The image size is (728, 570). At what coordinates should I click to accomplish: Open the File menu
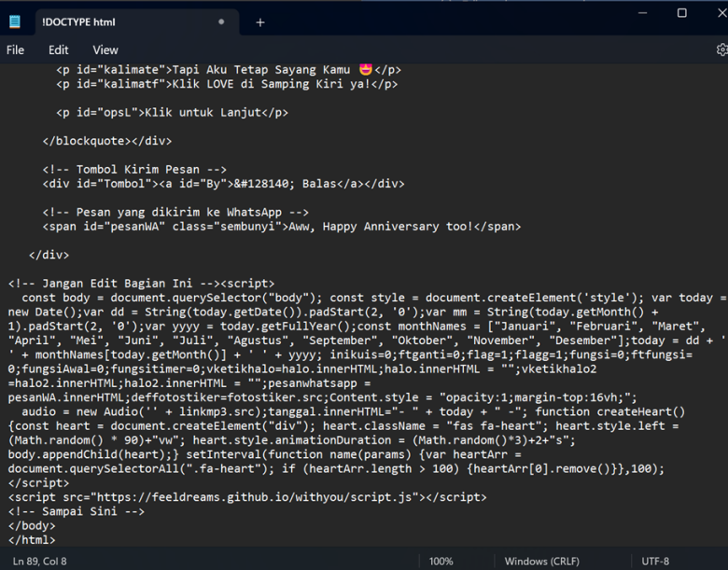point(15,49)
